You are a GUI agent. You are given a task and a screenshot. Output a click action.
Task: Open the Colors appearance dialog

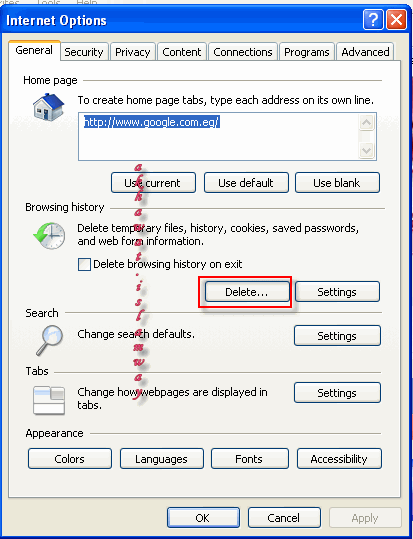[x=70, y=459]
